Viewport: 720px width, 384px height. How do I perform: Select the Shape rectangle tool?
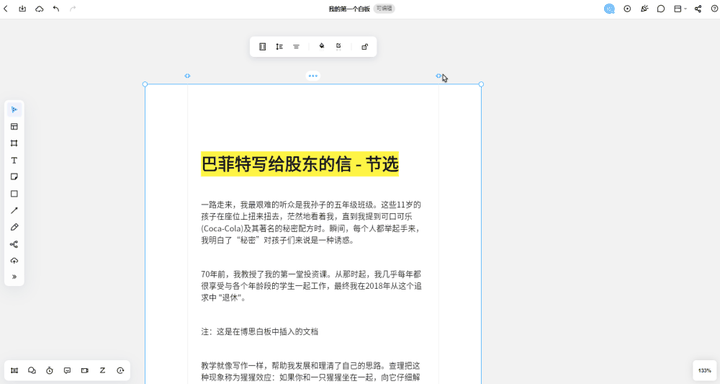(14, 194)
